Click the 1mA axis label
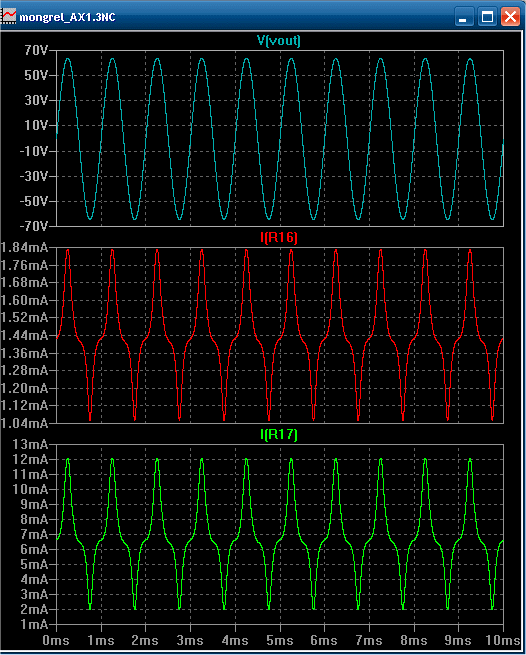Viewport: 526px width, 655px height. 36,624
